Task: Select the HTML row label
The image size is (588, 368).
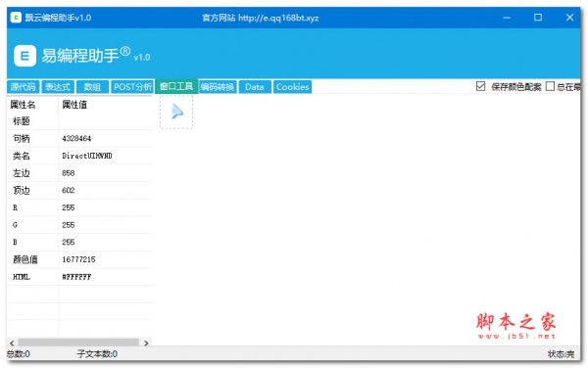Action: click(x=22, y=277)
